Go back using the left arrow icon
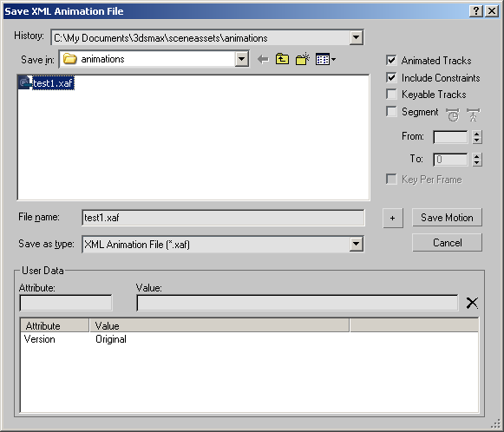Viewport: 504px width, 432px height. click(263, 60)
